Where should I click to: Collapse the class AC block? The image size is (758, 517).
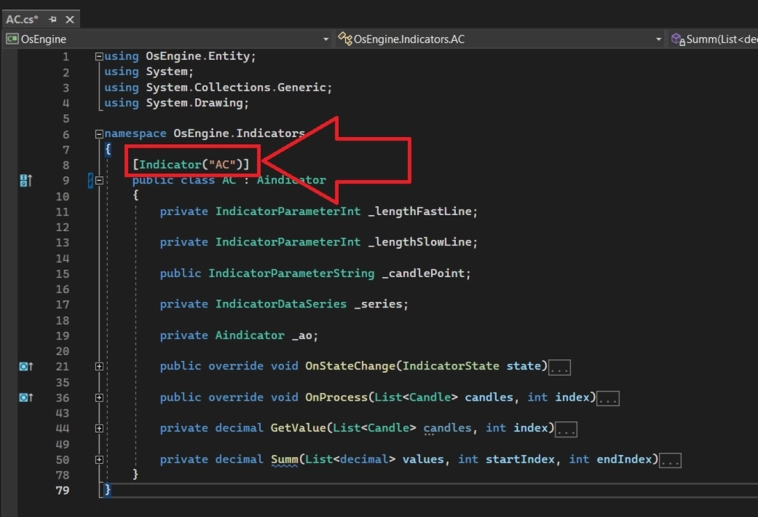coord(99,181)
